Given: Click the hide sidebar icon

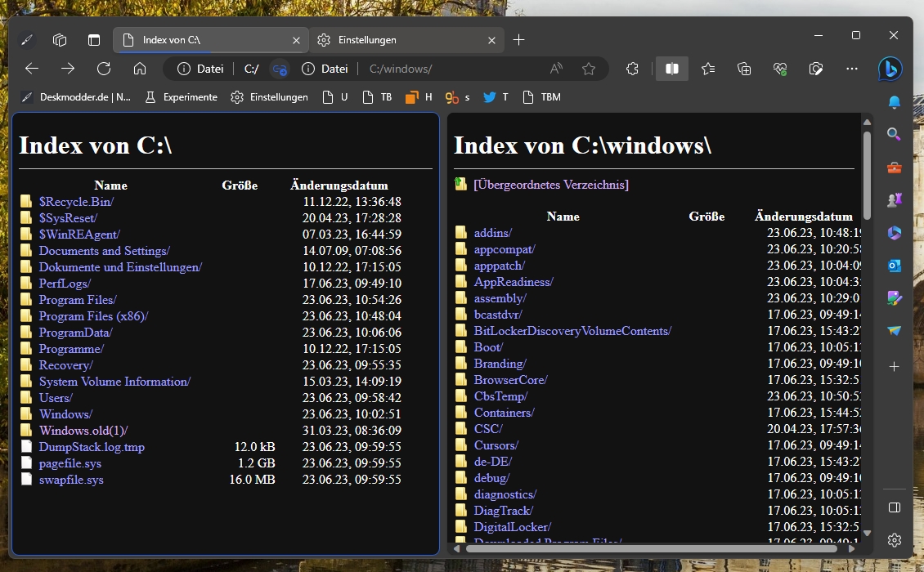Looking at the screenshot, I should (x=894, y=507).
